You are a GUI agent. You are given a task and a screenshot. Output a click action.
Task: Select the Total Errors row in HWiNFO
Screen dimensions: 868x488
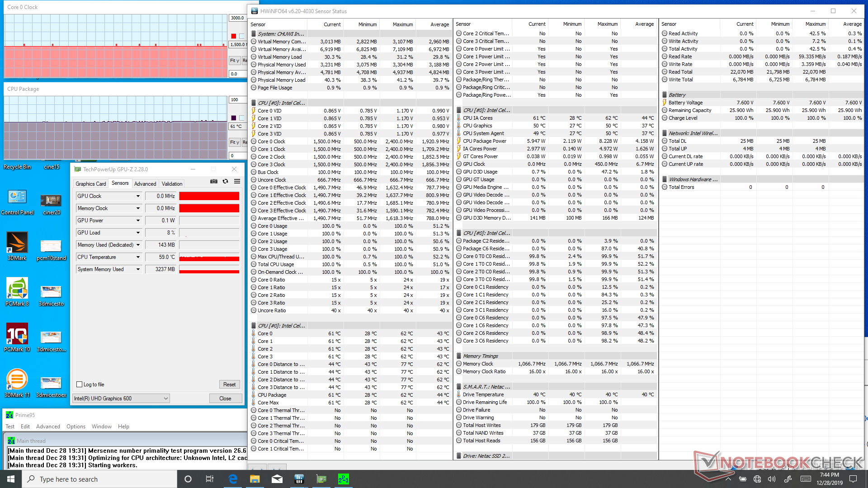point(762,187)
